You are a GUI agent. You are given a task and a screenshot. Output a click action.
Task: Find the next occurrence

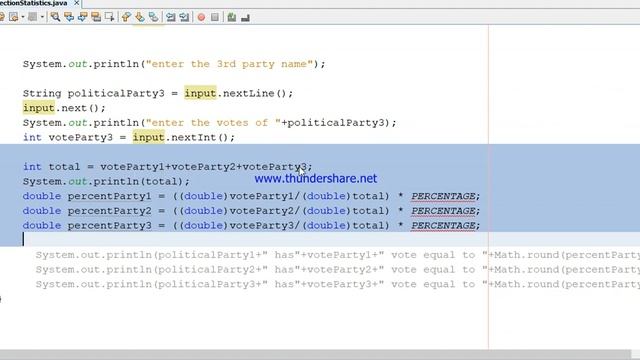point(82,17)
